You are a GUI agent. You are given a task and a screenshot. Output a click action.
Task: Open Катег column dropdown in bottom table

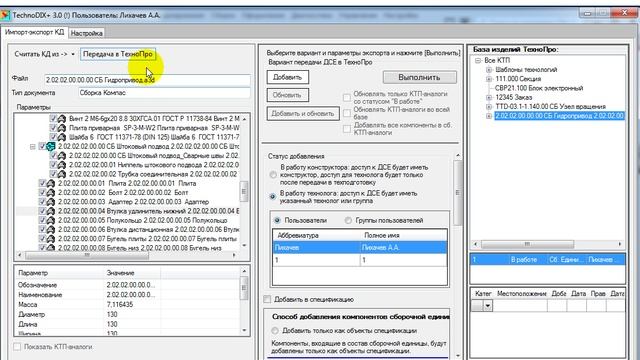[488, 305]
